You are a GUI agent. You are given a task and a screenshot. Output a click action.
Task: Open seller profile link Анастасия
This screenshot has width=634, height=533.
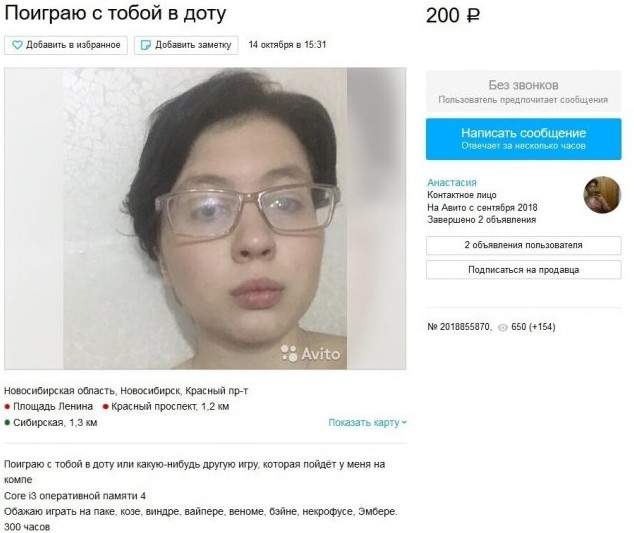click(x=452, y=182)
